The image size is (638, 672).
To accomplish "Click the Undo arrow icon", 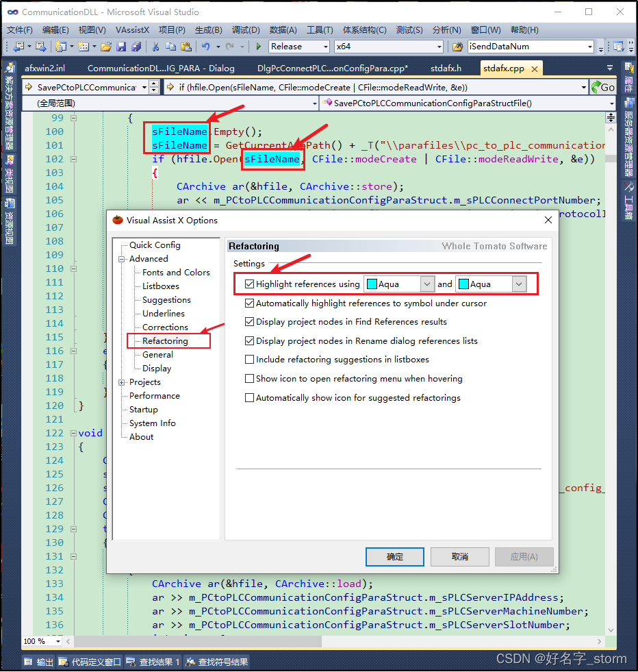I will pyautogui.click(x=206, y=47).
